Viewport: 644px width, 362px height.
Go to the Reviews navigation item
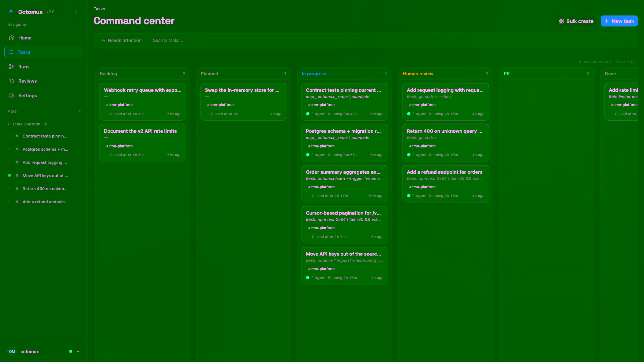tap(44, 81)
